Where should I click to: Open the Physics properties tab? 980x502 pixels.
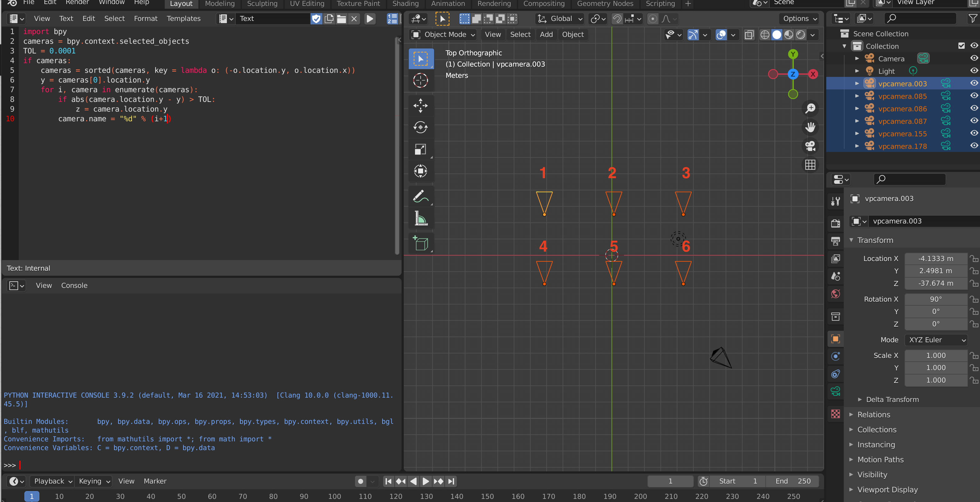click(x=836, y=357)
